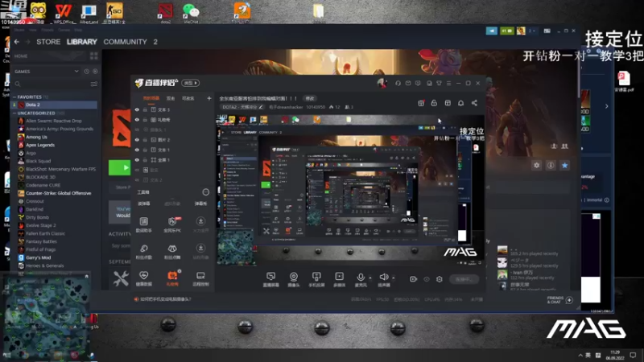Open the 粉丝点歌 fan song request tool

coord(144,251)
